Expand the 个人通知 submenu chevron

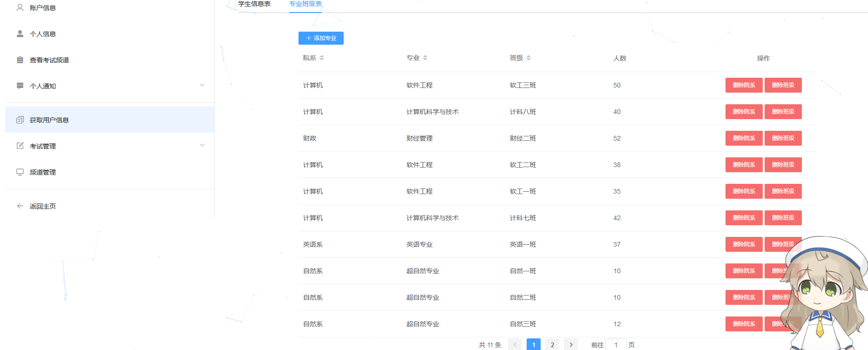coord(202,85)
